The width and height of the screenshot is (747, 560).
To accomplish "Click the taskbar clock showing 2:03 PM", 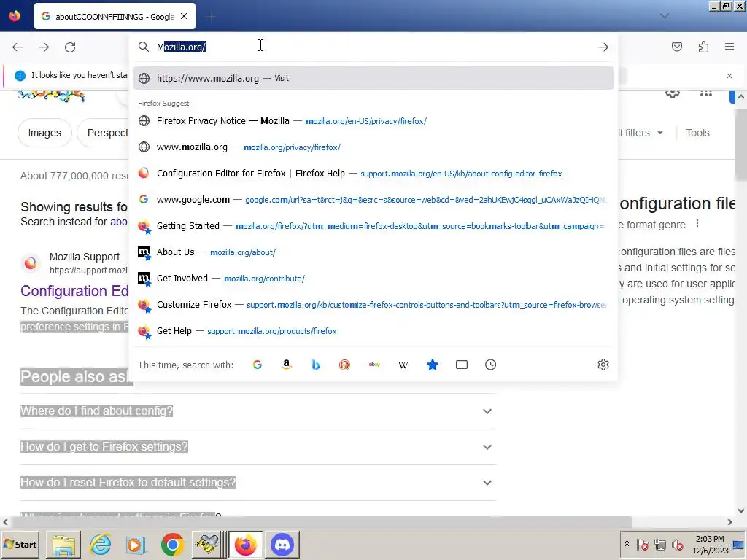I will [x=710, y=544].
